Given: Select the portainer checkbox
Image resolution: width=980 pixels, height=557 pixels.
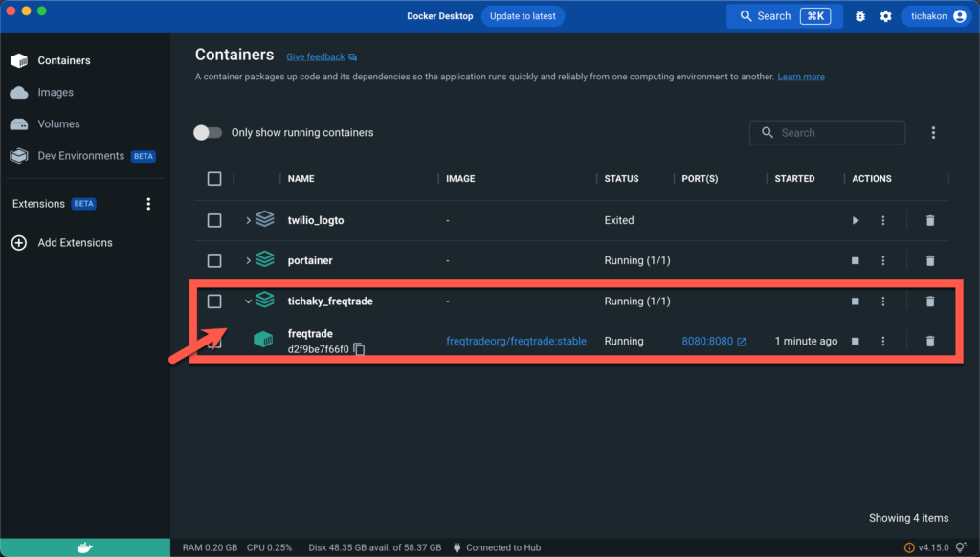Looking at the screenshot, I should pyautogui.click(x=214, y=260).
